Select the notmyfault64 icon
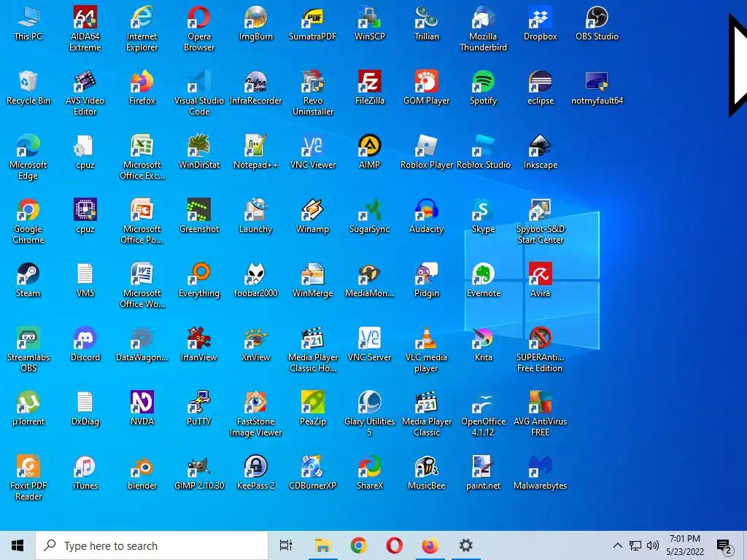The height and width of the screenshot is (560, 747). tap(597, 88)
